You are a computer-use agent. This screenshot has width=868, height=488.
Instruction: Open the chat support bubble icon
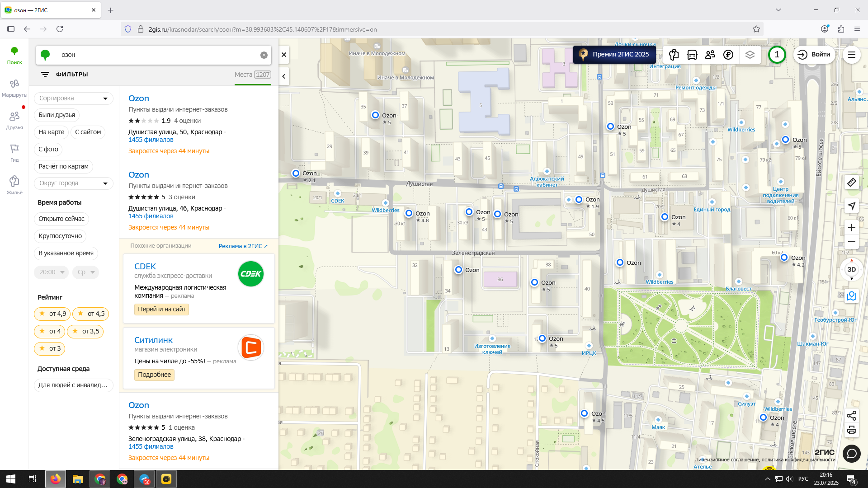pos(851,453)
